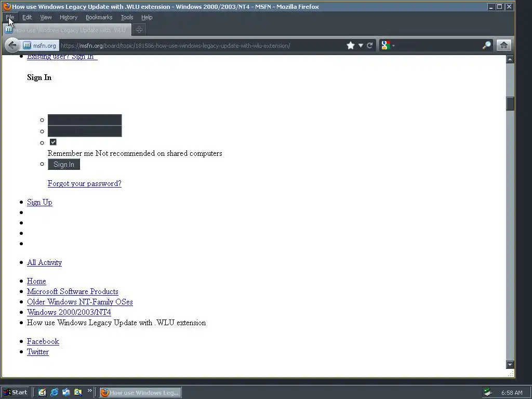Click the page scrollbar down arrow
Image resolution: width=532 pixels, height=399 pixels.
pos(510,364)
